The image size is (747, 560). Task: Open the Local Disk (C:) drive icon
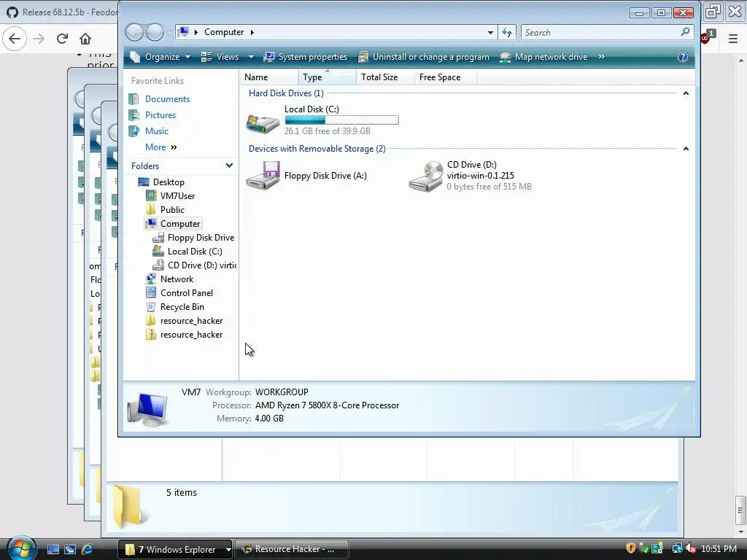pyautogui.click(x=263, y=123)
